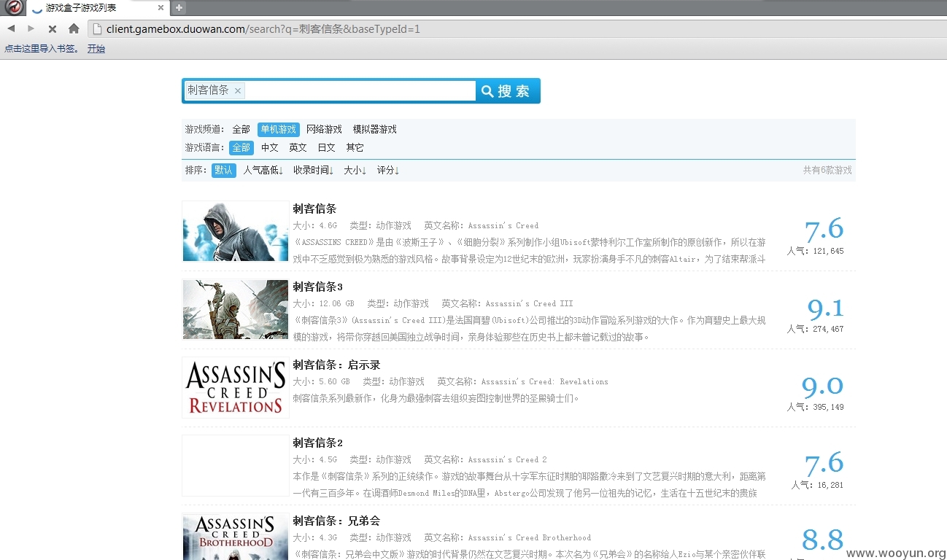Click 点击这里导入书签 bookmark hint text
The width and height of the screenshot is (947, 560).
(41, 49)
